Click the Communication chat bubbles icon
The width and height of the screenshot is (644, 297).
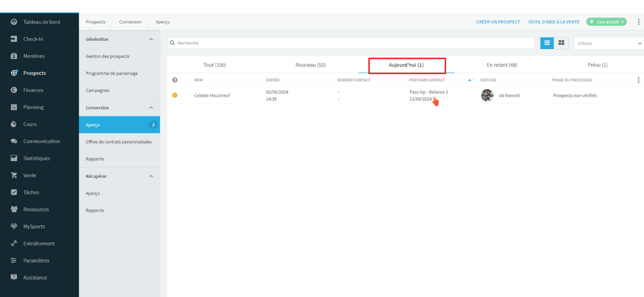(14, 141)
